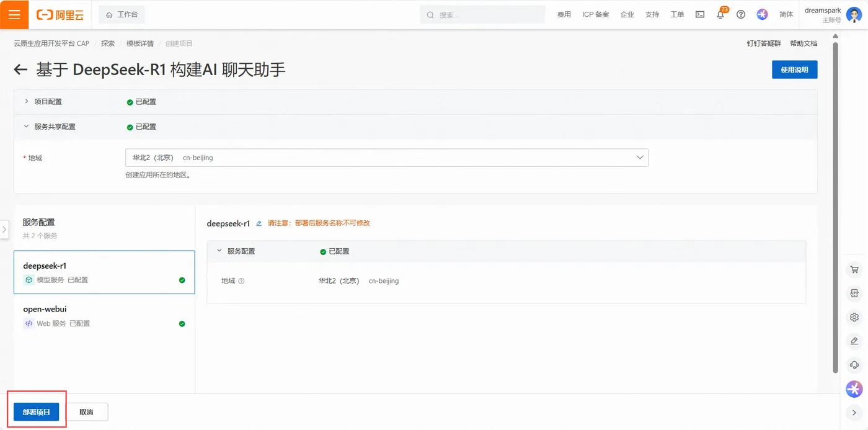Click the 使用说明 button
Viewport: 868px width, 430px height.
coord(794,69)
